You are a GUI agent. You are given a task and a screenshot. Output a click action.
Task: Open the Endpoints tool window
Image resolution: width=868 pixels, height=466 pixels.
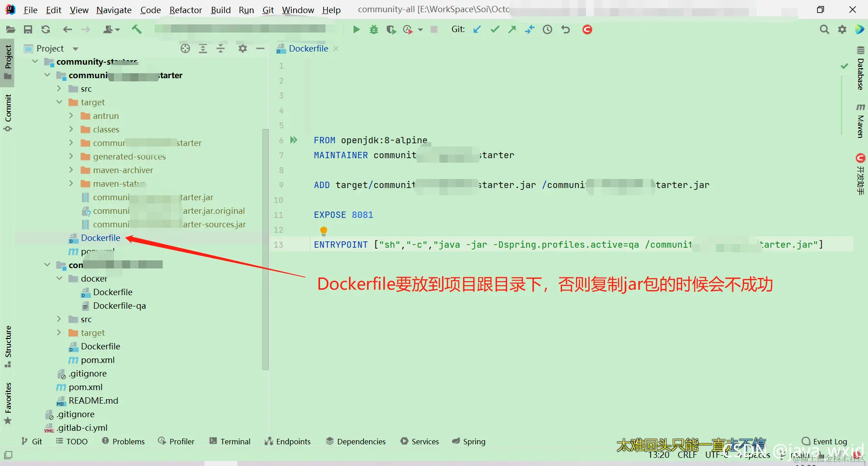click(x=288, y=441)
